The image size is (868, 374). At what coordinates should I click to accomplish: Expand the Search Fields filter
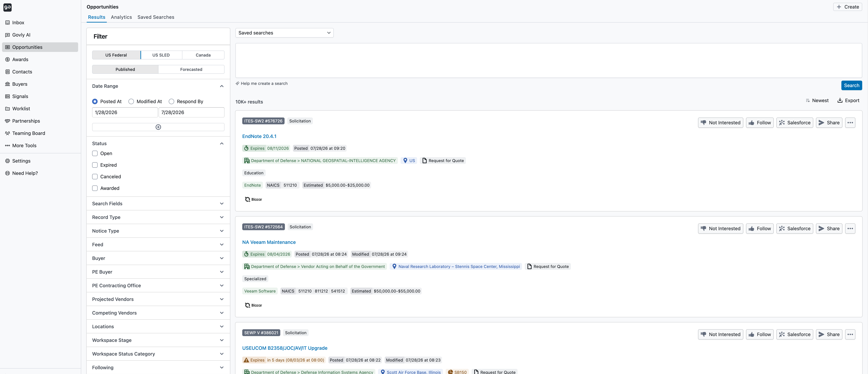[158, 204]
